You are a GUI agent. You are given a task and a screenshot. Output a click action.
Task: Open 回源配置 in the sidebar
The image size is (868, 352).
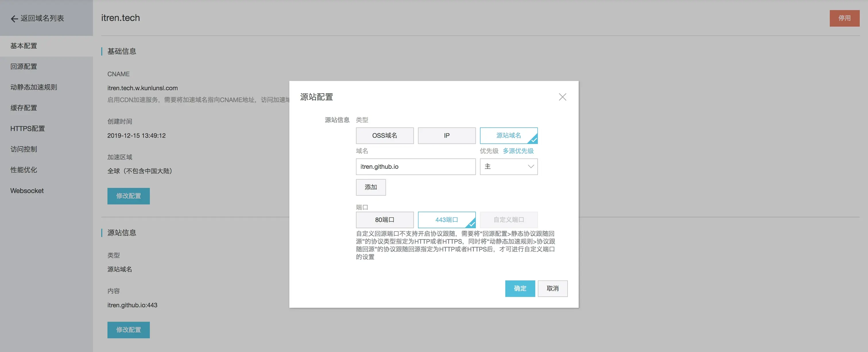pyautogui.click(x=24, y=66)
